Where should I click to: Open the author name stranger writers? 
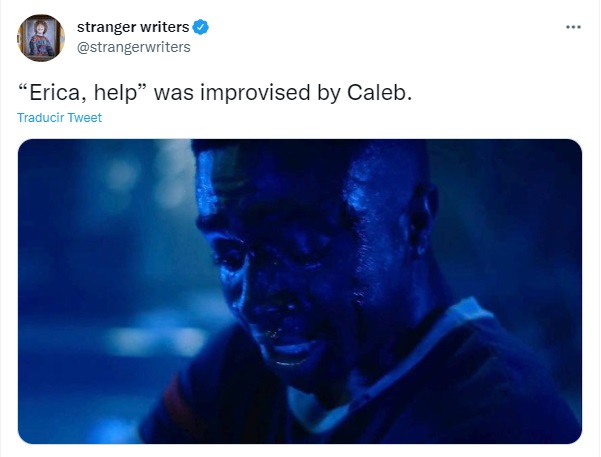[133, 27]
